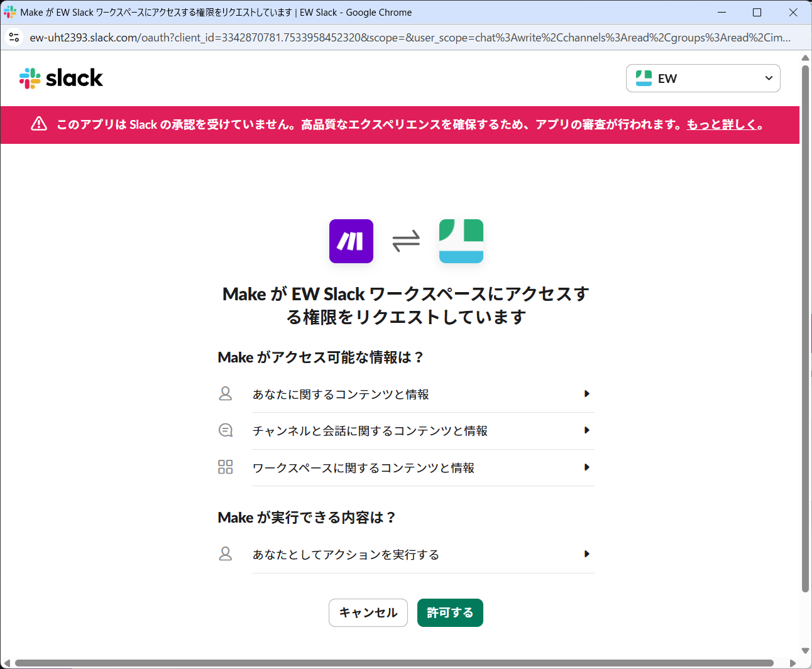Click the vertical scrollbar thumb

(805, 329)
